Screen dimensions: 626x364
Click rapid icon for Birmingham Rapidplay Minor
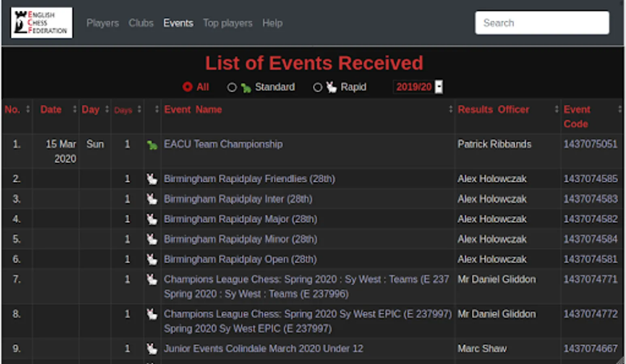pyautogui.click(x=152, y=239)
